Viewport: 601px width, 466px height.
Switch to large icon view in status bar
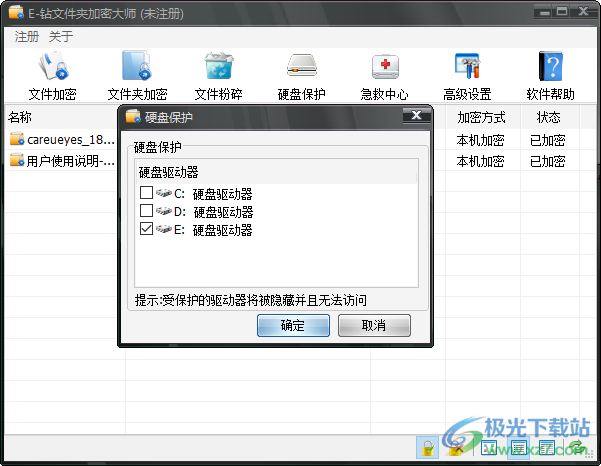[489, 448]
